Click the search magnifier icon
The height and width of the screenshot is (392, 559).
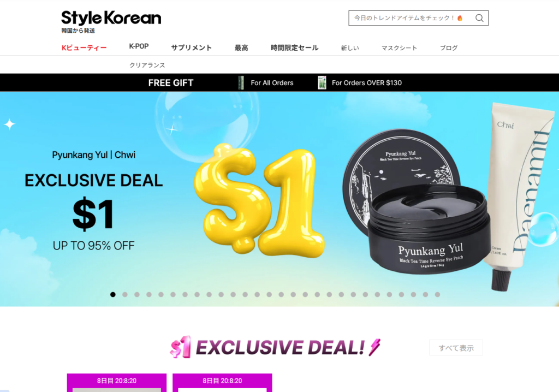[x=479, y=18]
